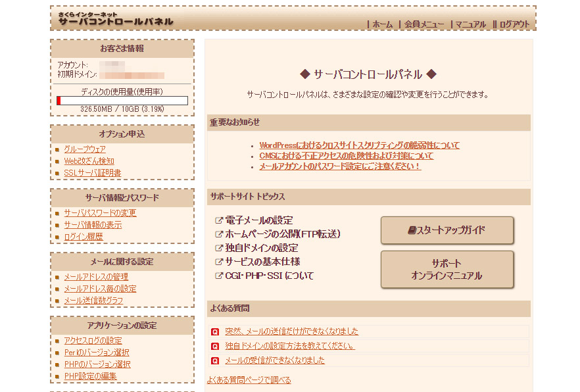Click the external link icon beside ホームページの公開
The width and height of the screenshot is (580, 392).
point(219,234)
